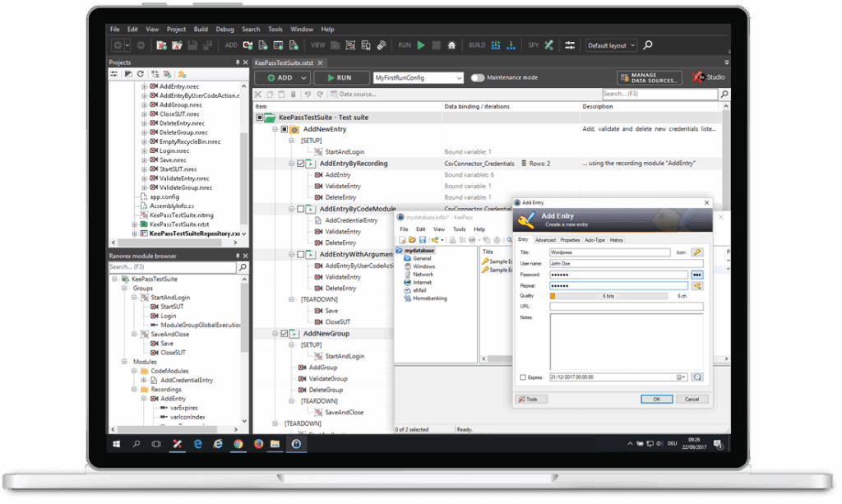842x504 pixels.
Task: Click the Chrome icon on the taskbar
Action: click(238, 445)
